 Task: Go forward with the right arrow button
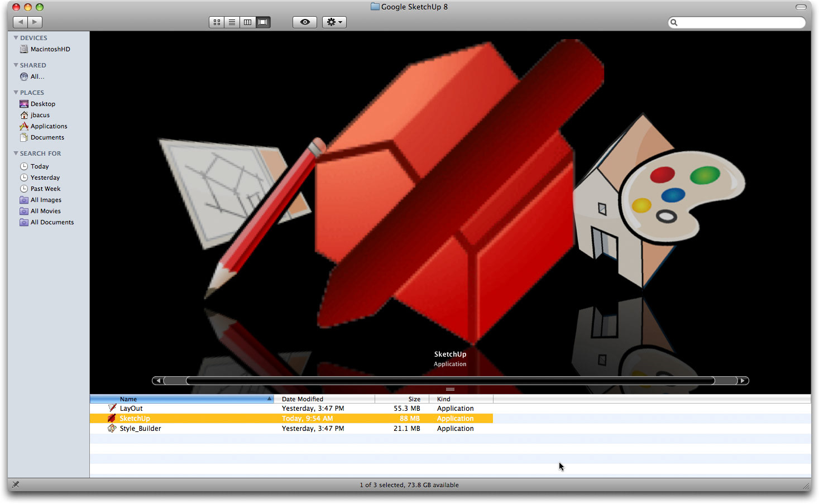point(35,22)
